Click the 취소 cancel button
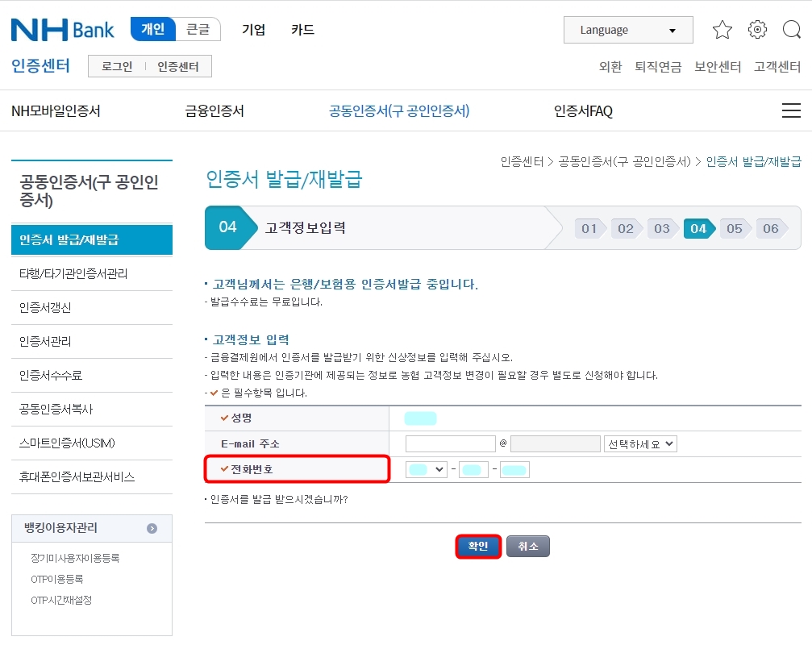Image resolution: width=812 pixels, height=645 pixels. click(528, 546)
